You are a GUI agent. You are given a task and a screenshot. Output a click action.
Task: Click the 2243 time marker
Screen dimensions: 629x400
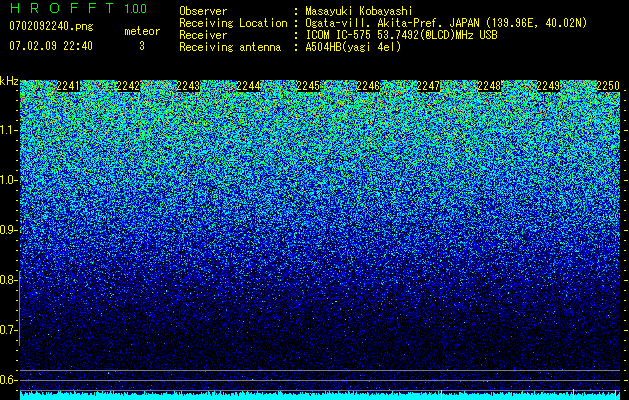(188, 86)
